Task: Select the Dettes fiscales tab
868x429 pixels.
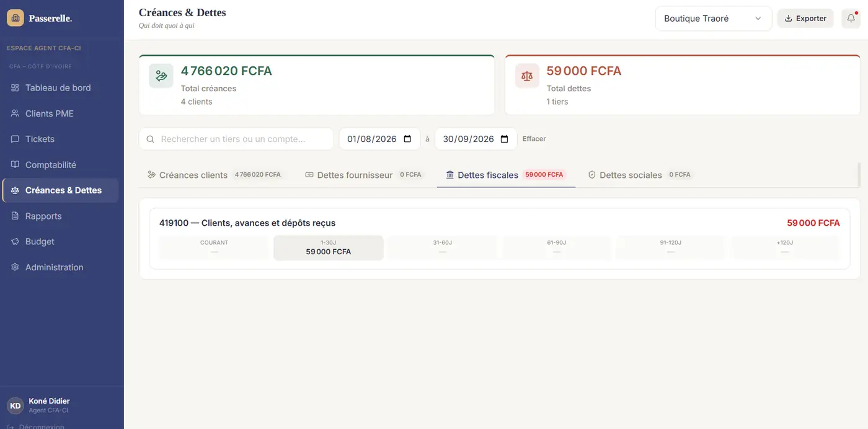Action: pyautogui.click(x=506, y=175)
